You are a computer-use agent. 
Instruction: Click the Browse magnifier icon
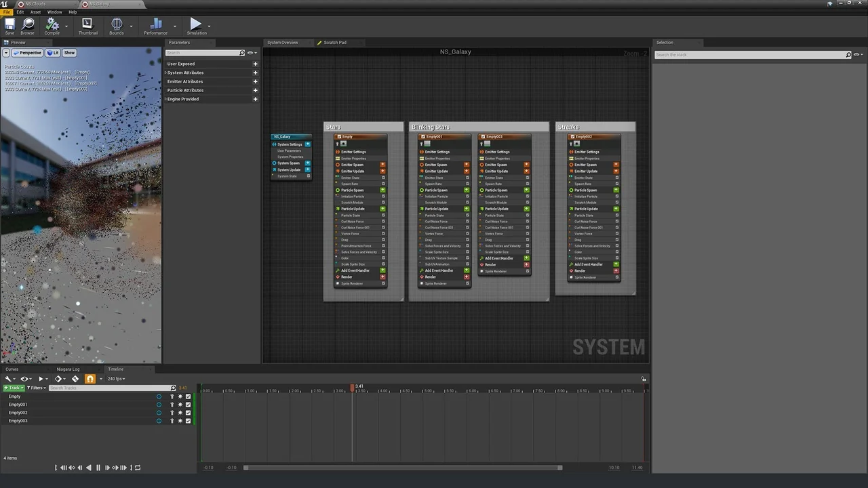[27, 25]
